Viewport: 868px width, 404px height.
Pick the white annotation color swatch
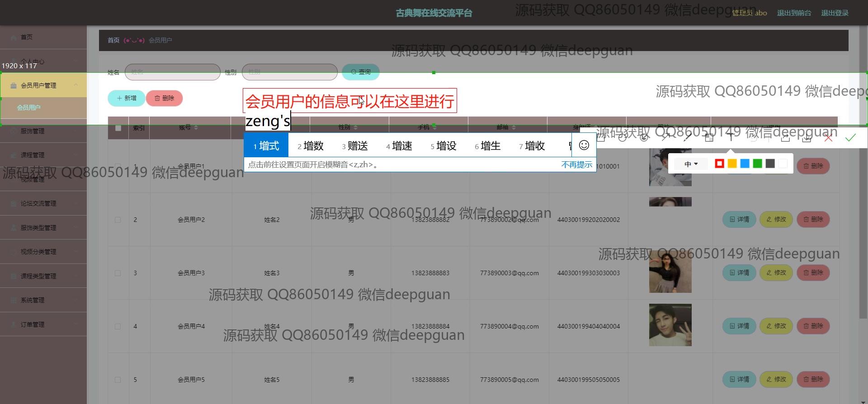pyautogui.click(x=783, y=164)
